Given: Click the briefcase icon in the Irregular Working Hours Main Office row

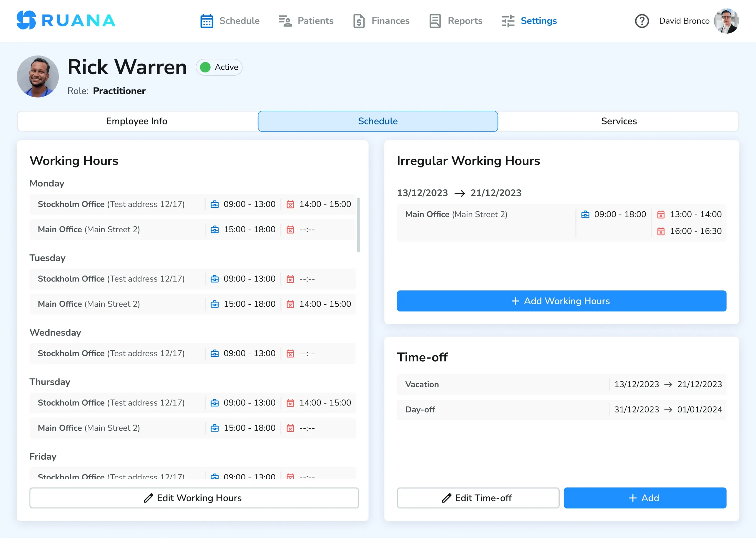Looking at the screenshot, I should (x=585, y=214).
